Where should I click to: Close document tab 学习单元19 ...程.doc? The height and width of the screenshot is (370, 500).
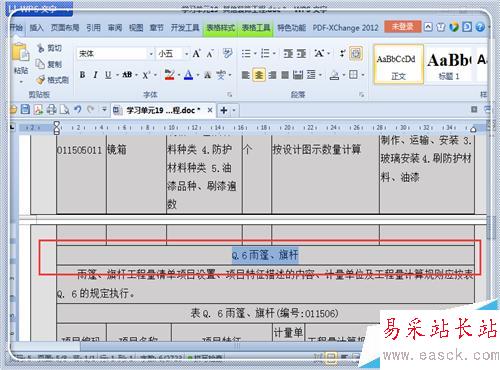click(x=210, y=110)
